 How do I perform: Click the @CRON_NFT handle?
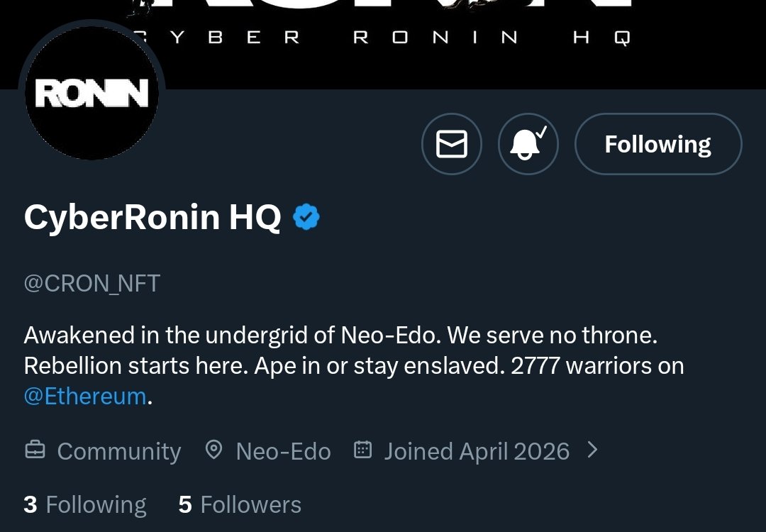click(x=92, y=283)
